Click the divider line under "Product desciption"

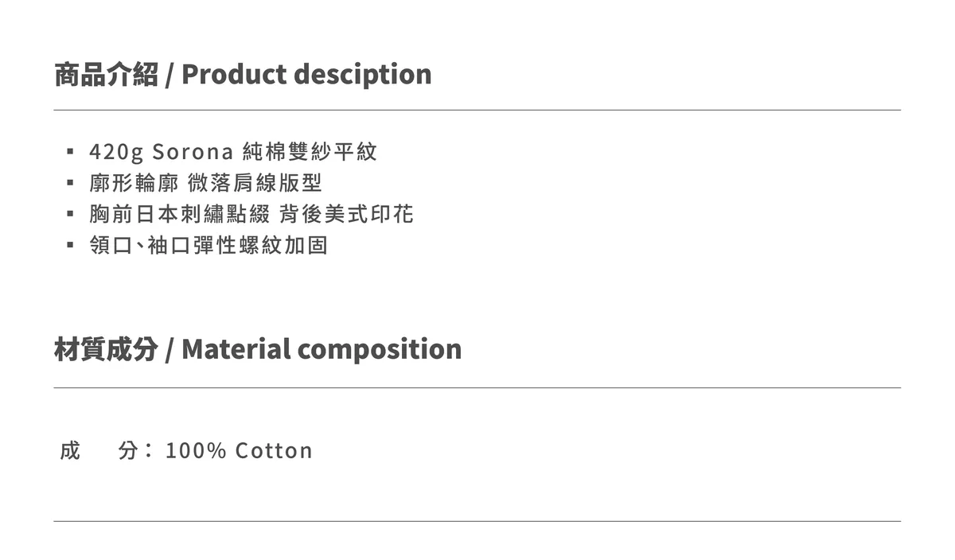click(x=477, y=110)
